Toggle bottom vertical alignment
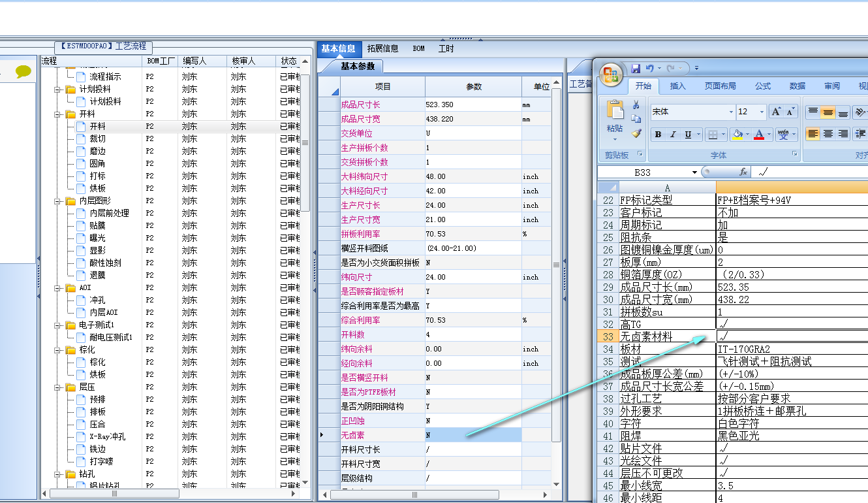The width and height of the screenshot is (868, 503). pos(843,112)
